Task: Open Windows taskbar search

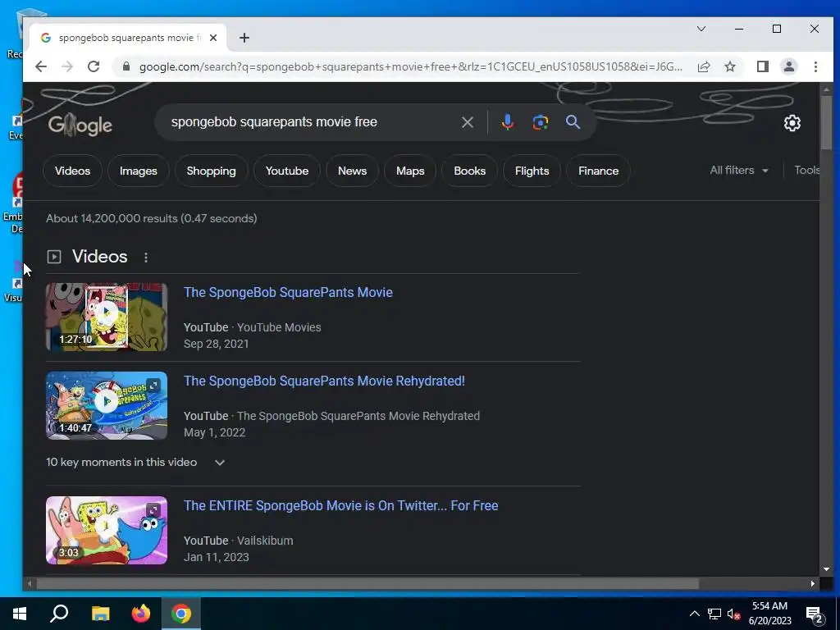Action: click(x=59, y=614)
